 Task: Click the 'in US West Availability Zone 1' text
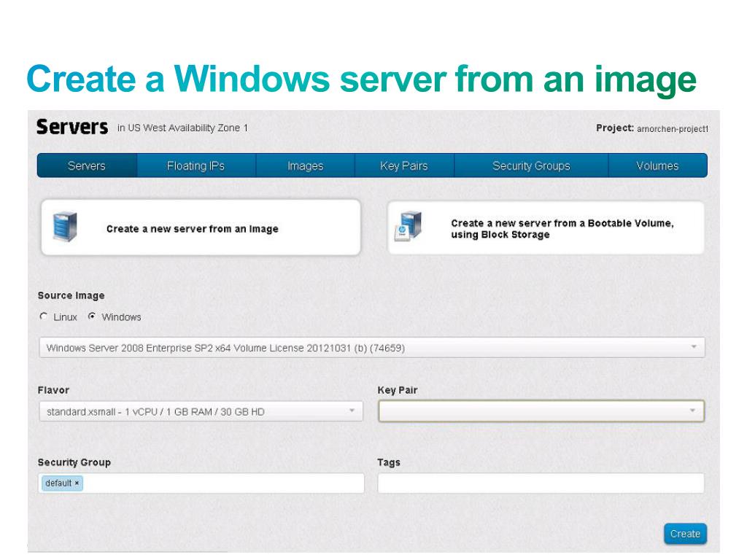(182, 128)
